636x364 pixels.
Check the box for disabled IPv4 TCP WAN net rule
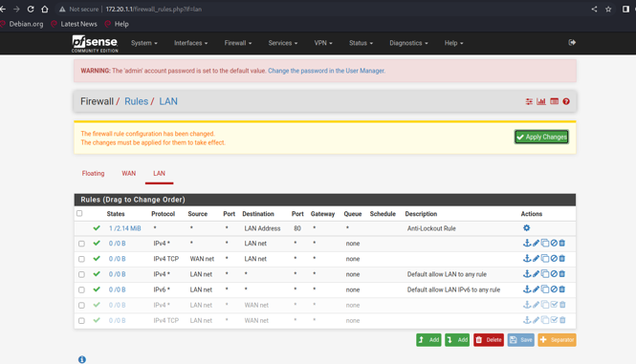coord(81,321)
